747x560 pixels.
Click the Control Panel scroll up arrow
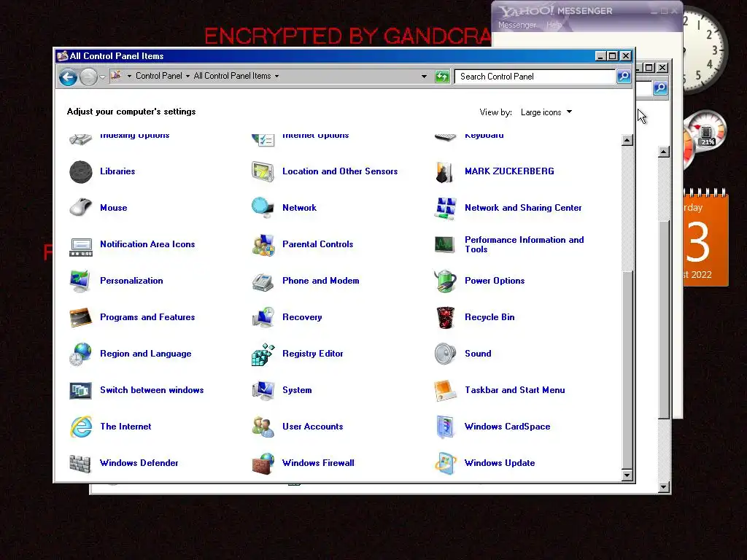(x=627, y=141)
